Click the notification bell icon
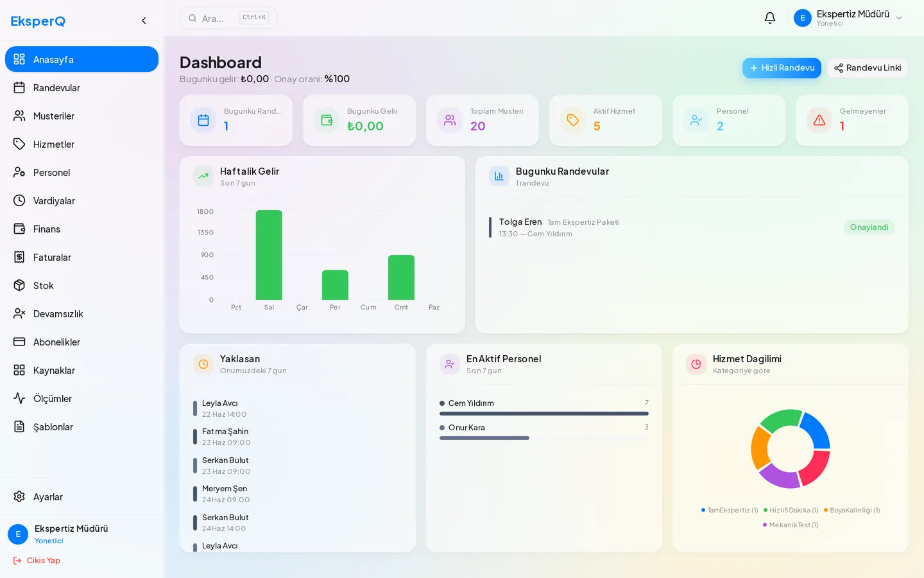The image size is (924, 578). pos(770,18)
